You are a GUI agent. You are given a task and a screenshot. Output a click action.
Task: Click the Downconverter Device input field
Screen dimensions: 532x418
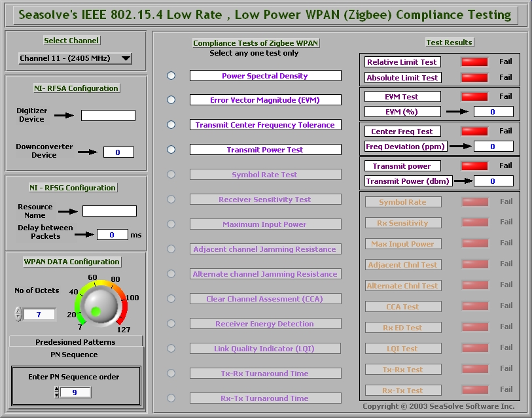click(x=118, y=152)
